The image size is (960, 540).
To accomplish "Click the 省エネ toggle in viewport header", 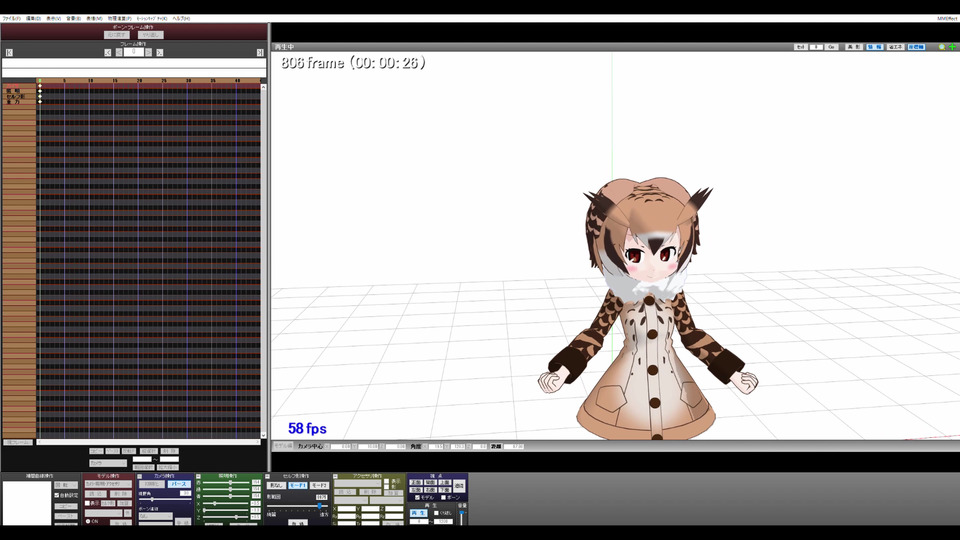I will click(x=896, y=47).
